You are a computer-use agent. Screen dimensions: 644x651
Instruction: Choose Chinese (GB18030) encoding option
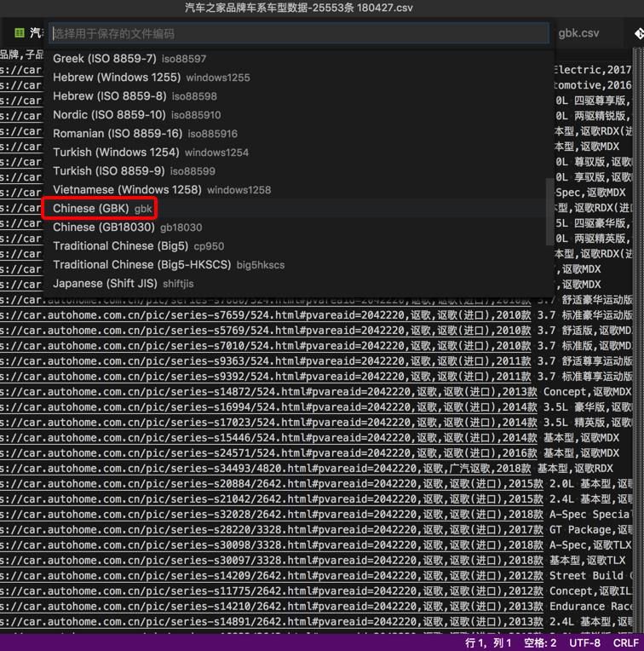299,228
